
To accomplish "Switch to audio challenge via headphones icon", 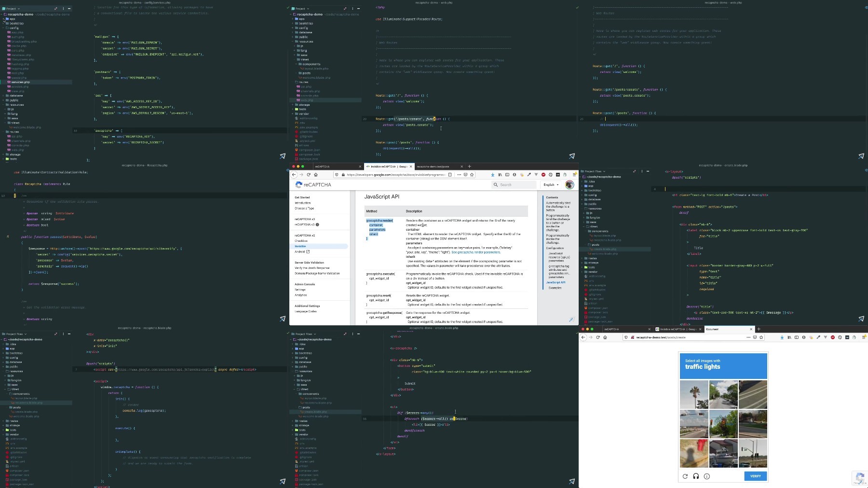I will [x=696, y=476].
